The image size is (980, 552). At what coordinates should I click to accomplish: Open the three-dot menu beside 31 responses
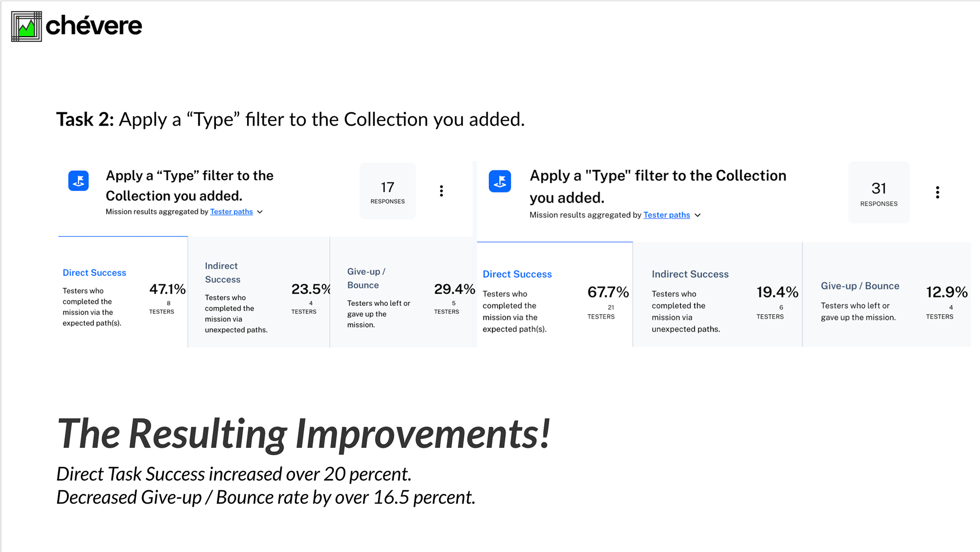[x=938, y=193]
